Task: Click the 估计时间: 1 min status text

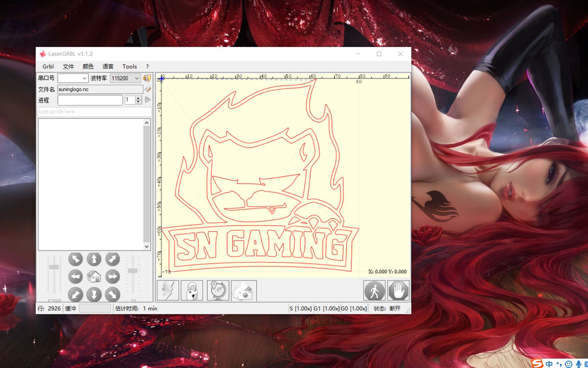Action: [x=136, y=309]
